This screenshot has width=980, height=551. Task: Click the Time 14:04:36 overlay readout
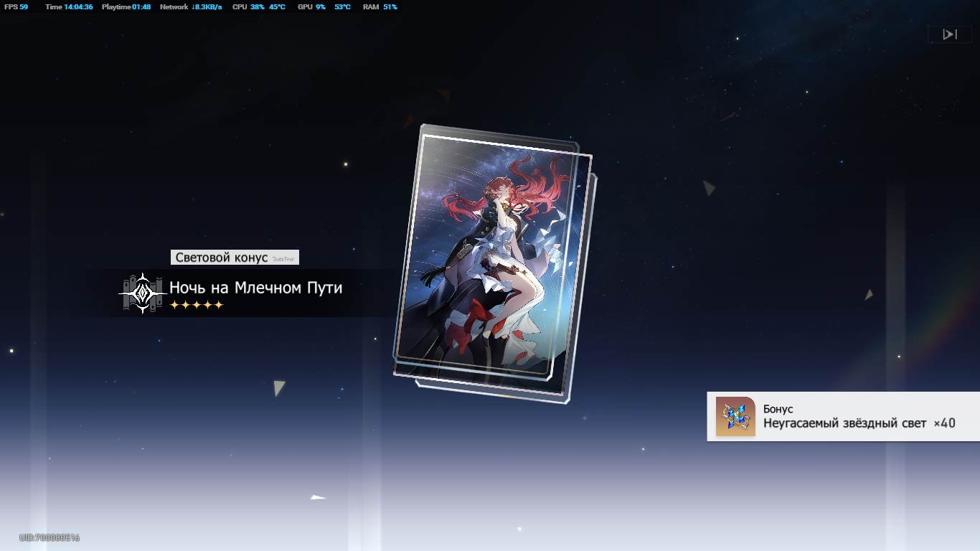(x=69, y=7)
